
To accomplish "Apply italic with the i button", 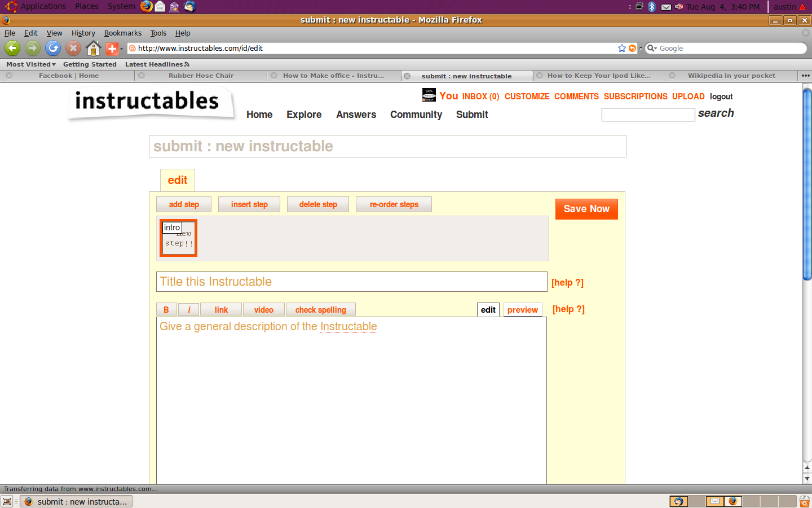I will pyautogui.click(x=189, y=309).
